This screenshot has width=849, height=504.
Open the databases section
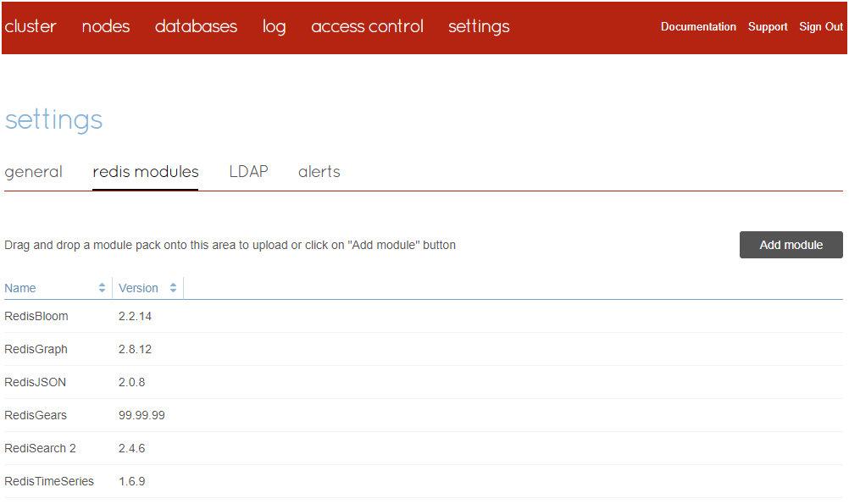click(x=196, y=26)
